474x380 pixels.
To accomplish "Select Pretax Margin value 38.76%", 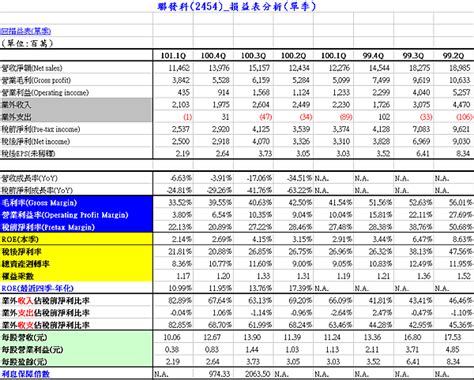I will [x=421, y=227].
